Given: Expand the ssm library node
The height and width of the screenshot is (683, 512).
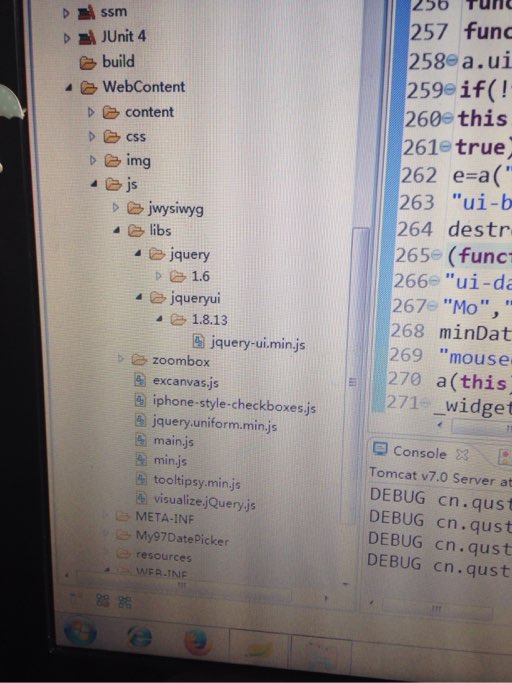Looking at the screenshot, I should [x=66, y=13].
